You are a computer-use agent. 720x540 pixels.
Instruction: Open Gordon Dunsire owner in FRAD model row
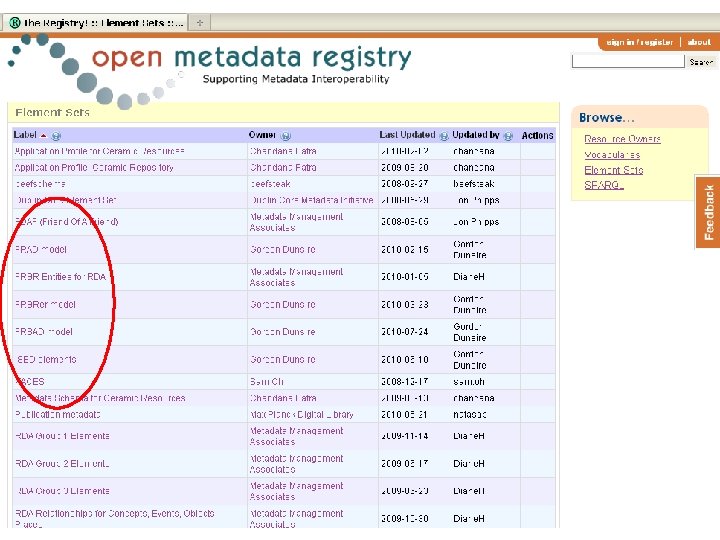[x=283, y=249]
